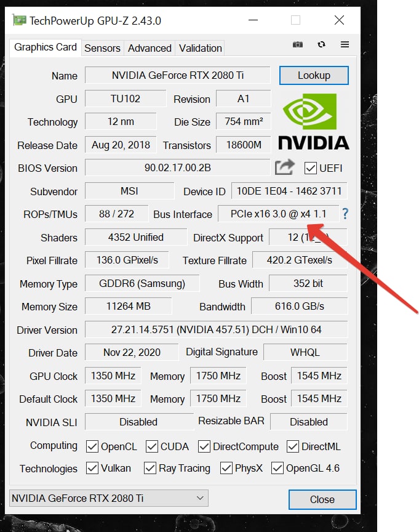Open the hamburger menu icon
Screen dimensions: 419x532
pos(345,44)
